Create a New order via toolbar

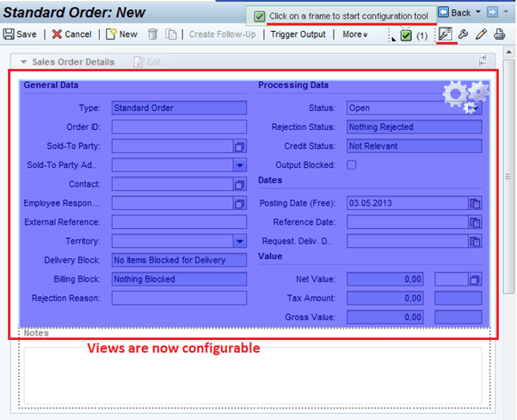pyautogui.click(x=121, y=34)
